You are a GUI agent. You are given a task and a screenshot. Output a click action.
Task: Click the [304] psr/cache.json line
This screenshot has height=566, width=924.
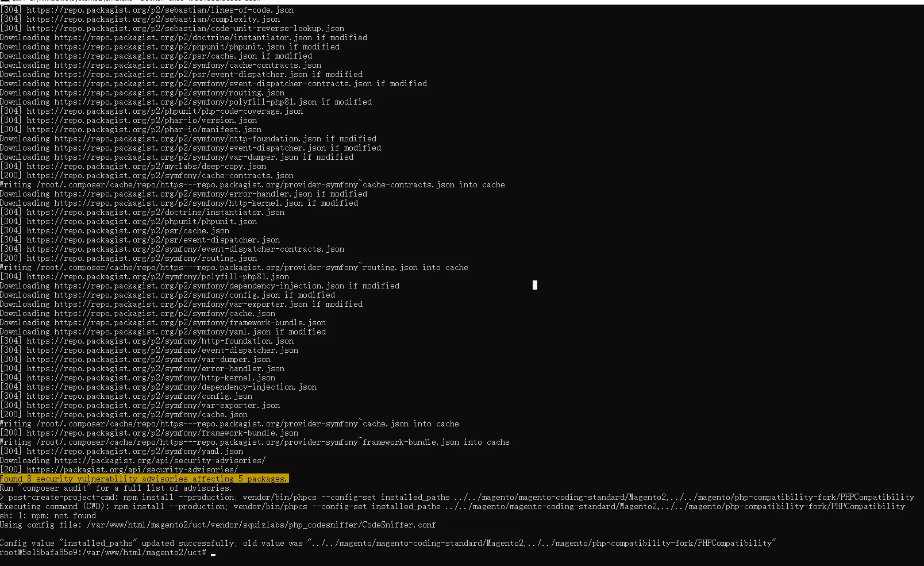pos(115,230)
